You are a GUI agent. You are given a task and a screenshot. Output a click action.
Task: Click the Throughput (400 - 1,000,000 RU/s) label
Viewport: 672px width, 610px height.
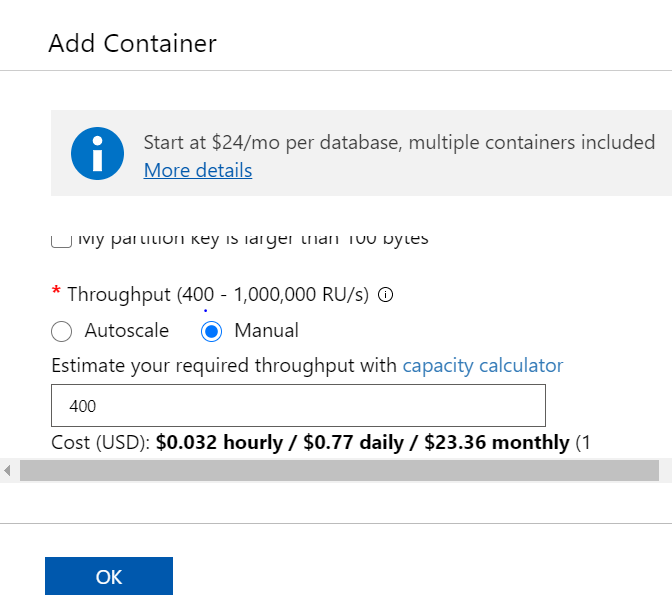point(218,294)
